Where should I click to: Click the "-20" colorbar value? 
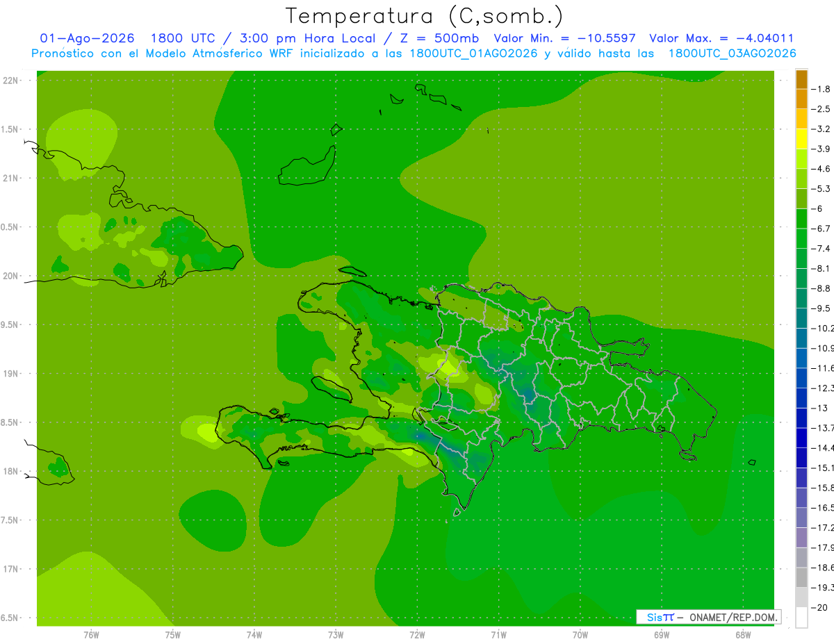point(821,608)
